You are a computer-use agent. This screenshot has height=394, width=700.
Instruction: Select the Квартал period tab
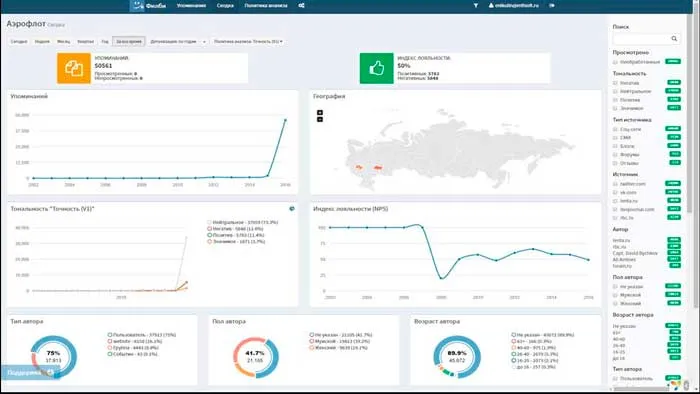[x=85, y=41]
